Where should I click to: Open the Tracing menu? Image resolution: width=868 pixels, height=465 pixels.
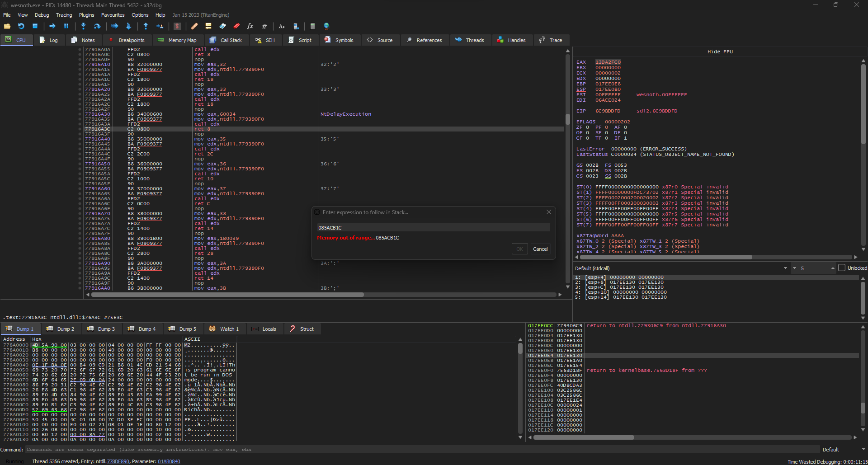64,15
